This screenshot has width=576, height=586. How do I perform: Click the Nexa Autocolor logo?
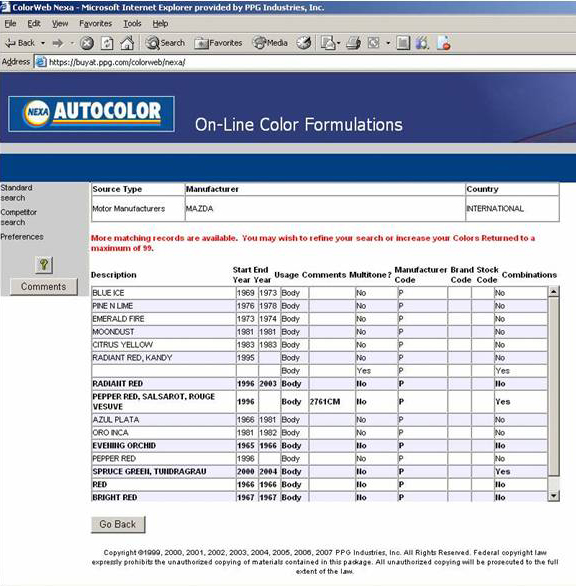[91, 114]
